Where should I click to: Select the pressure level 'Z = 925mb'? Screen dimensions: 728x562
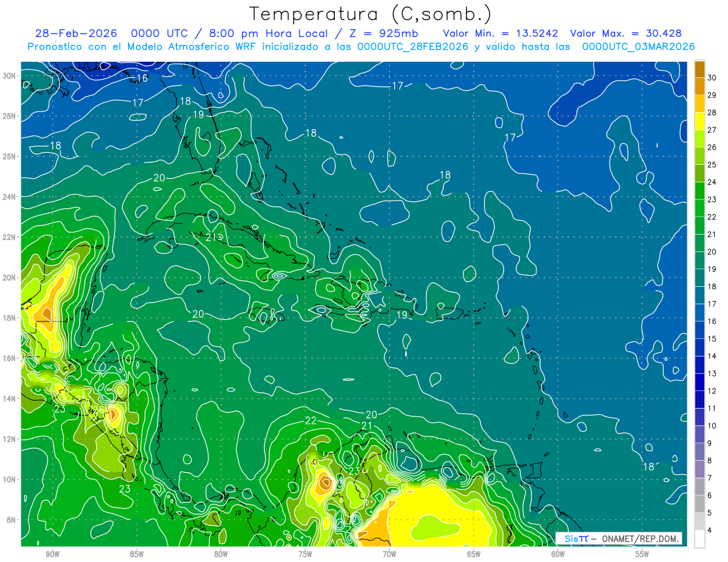383,33
